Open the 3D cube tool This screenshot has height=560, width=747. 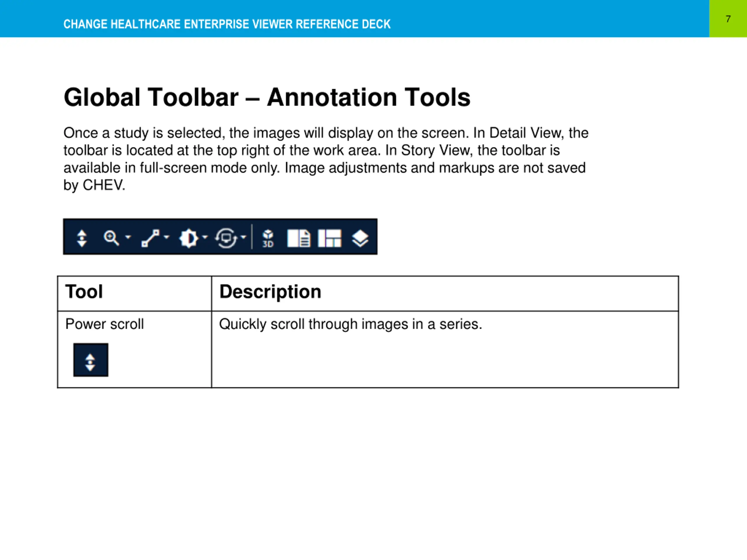pos(268,238)
